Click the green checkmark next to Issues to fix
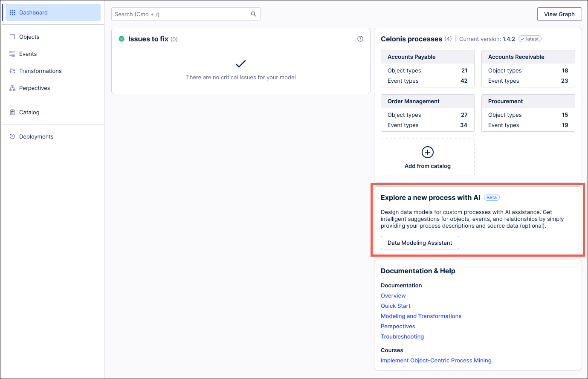Viewport: 588px width, 379px height. (x=122, y=38)
